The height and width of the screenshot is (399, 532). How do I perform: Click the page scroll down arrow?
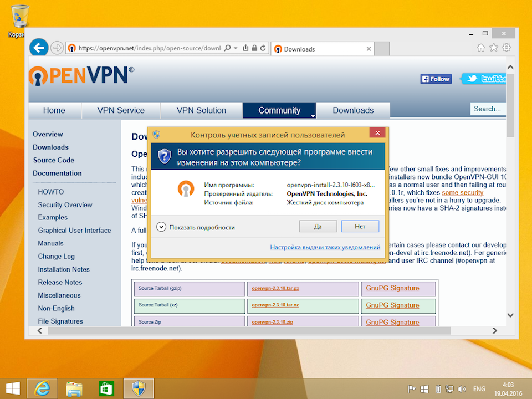[510, 315]
